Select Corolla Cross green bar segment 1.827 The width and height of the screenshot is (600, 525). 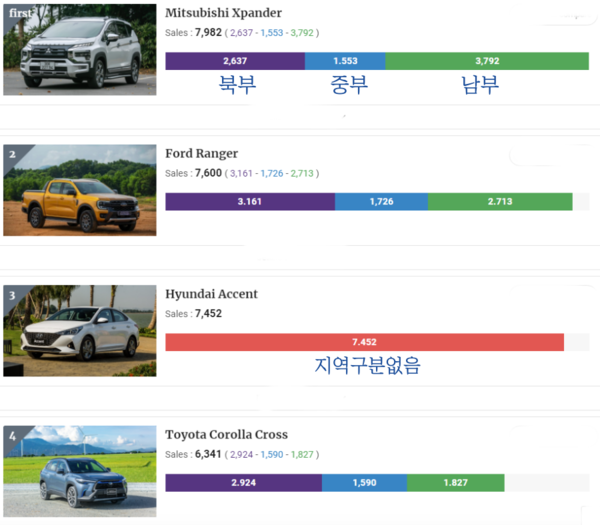(x=456, y=483)
